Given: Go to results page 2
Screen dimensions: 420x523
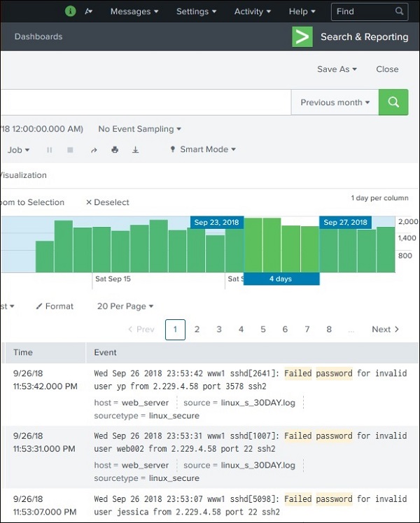Looking at the screenshot, I should (197, 329).
